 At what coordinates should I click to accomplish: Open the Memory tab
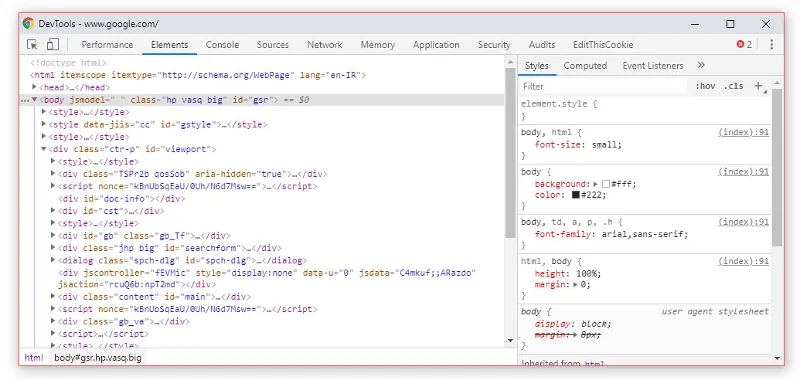coord(378,45)
